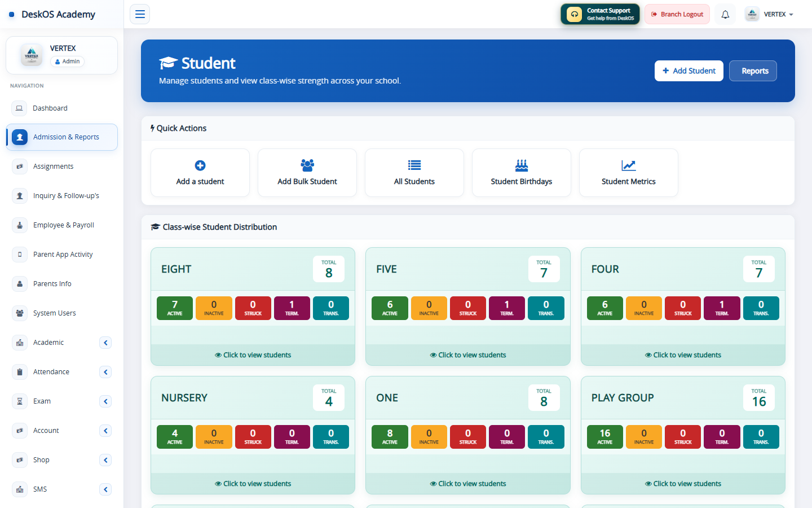The width and height of the screenshot is (812, 508).
Task: Click the plus-circle icon for Add a student
Action: click(x=200, y=165)
